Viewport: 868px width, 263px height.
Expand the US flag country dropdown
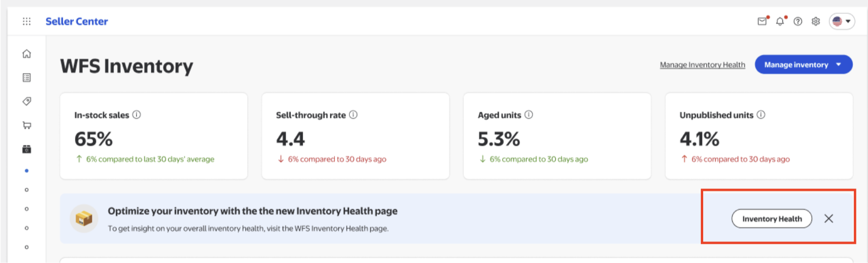pyautogui.click(x=842, y=21)
